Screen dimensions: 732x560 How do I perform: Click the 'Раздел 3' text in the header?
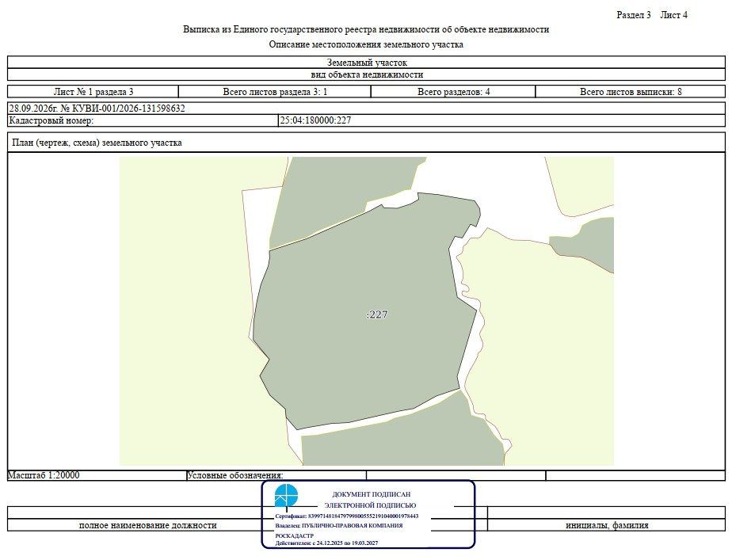coord(634,15)
